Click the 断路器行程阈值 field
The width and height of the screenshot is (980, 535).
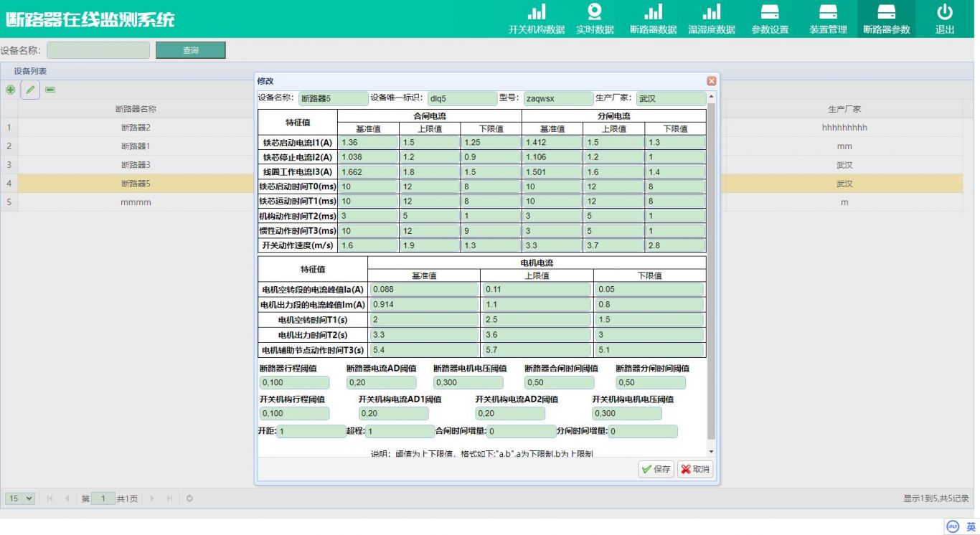294,382
